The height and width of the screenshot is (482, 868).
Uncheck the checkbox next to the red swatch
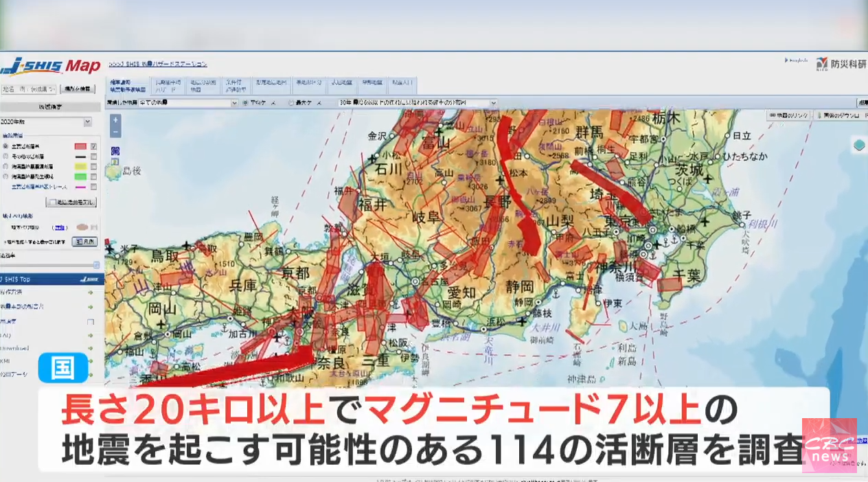[x=93, y=146]
